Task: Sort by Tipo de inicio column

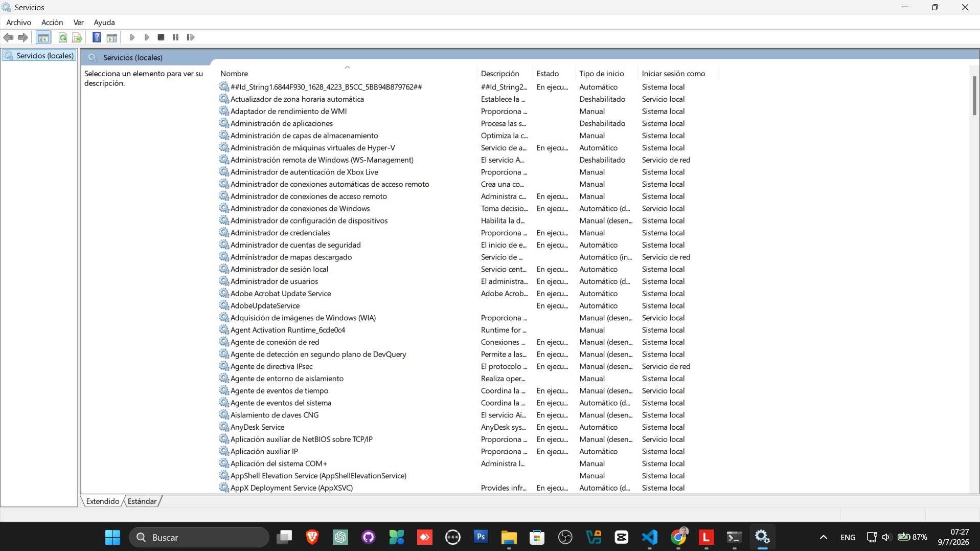Action: [x=607, y=74]
